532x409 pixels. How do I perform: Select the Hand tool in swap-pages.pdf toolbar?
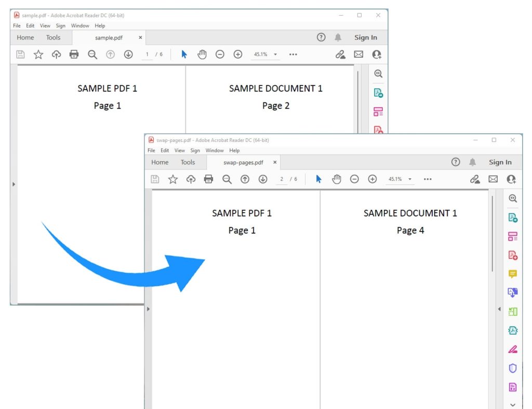point(337,179)
